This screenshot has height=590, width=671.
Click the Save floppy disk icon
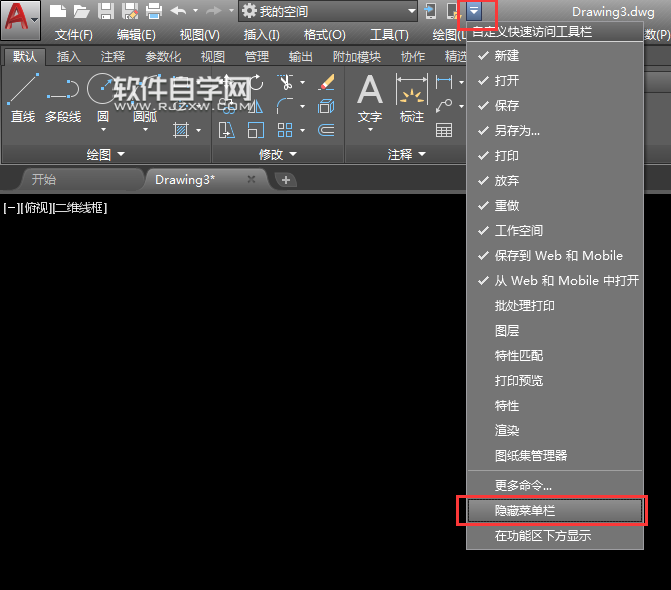point(106,11)
